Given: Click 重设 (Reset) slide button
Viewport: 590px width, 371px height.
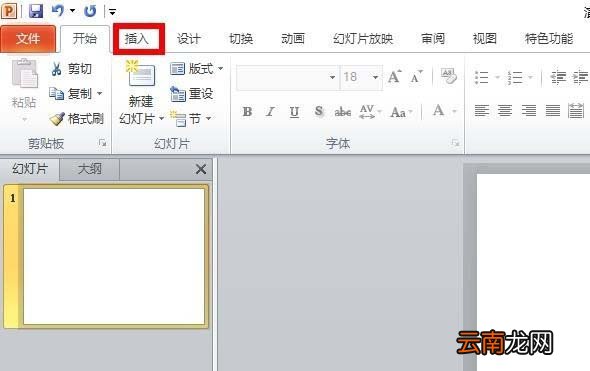Looking at the screenshot, I should click(x=192, y=94).
